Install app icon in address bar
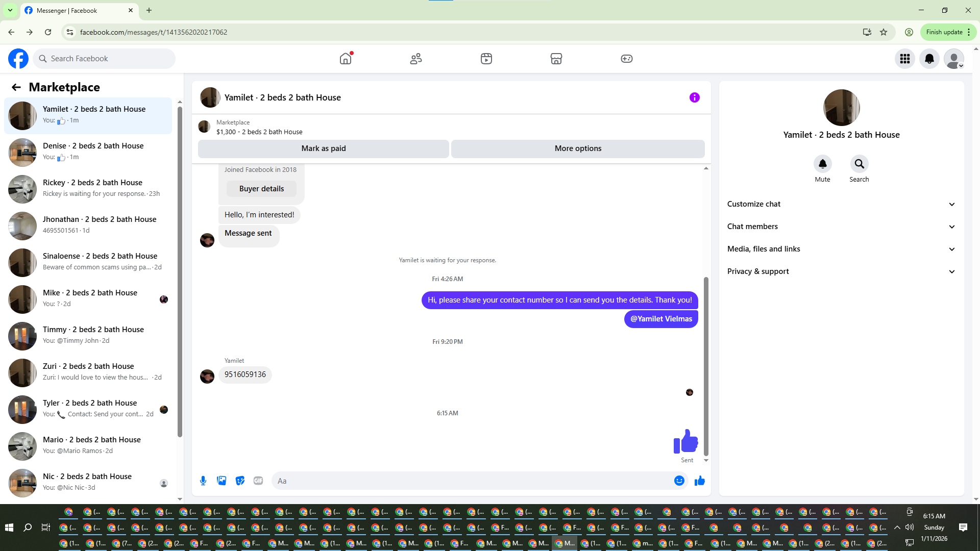 pos(867,32)
